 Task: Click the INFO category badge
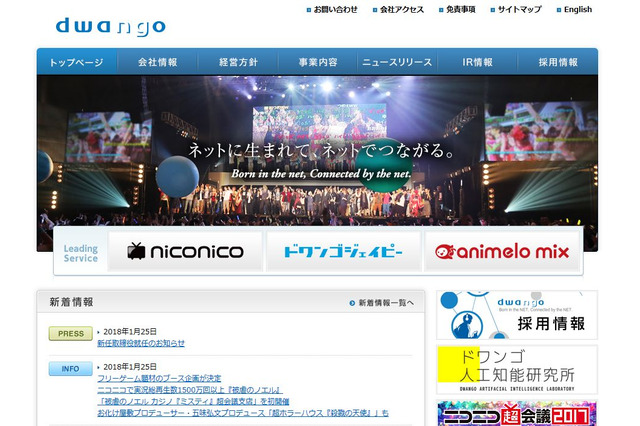(x=71, y=368)
